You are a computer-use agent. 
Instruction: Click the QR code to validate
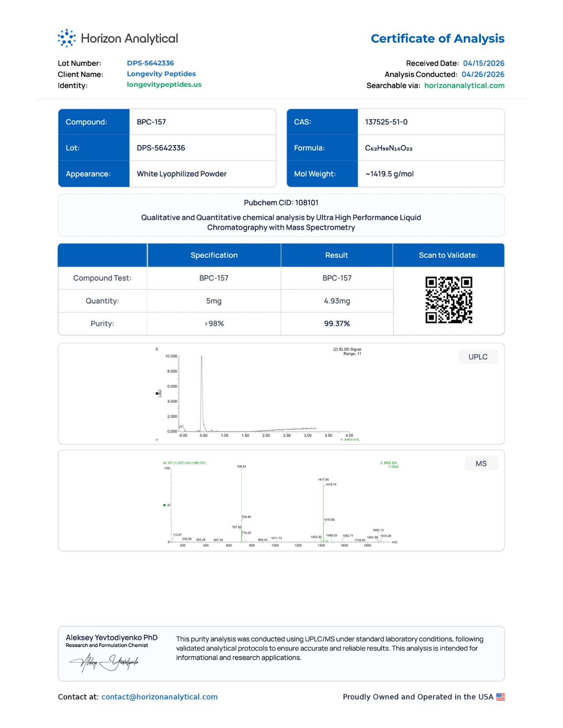[449, 300]
